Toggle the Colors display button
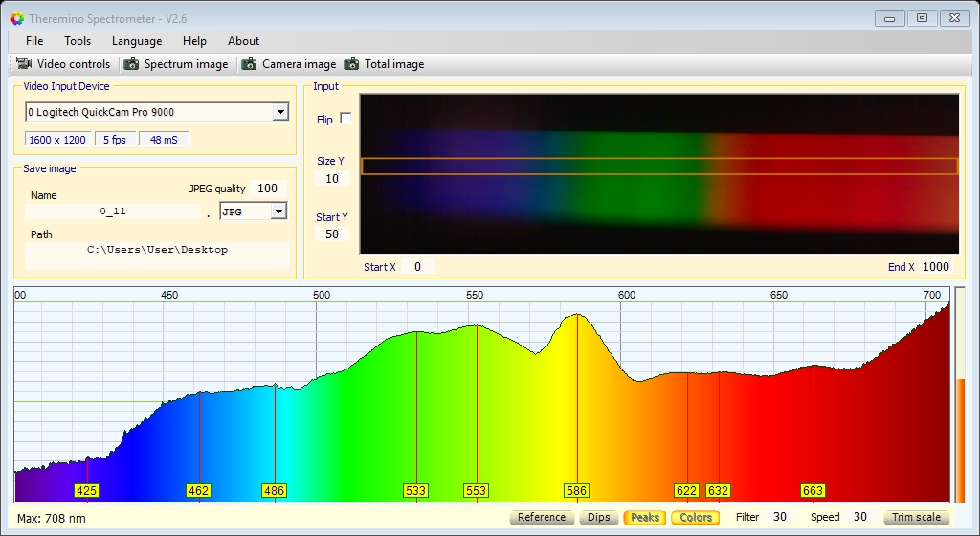The image size is (980, 536). pyautogui.click(x=695, y=518)
